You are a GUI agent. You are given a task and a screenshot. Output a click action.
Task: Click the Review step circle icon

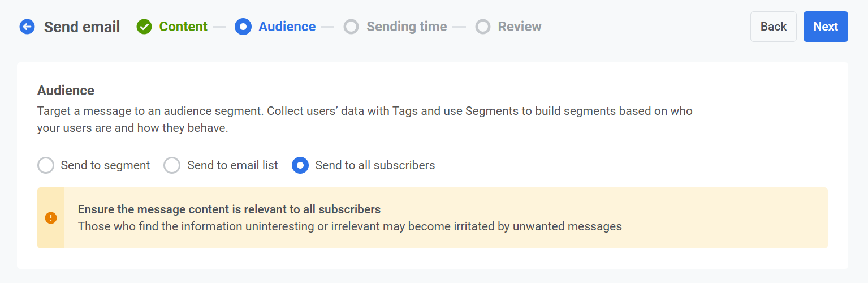pyautogui.click(x=482, y=27)
